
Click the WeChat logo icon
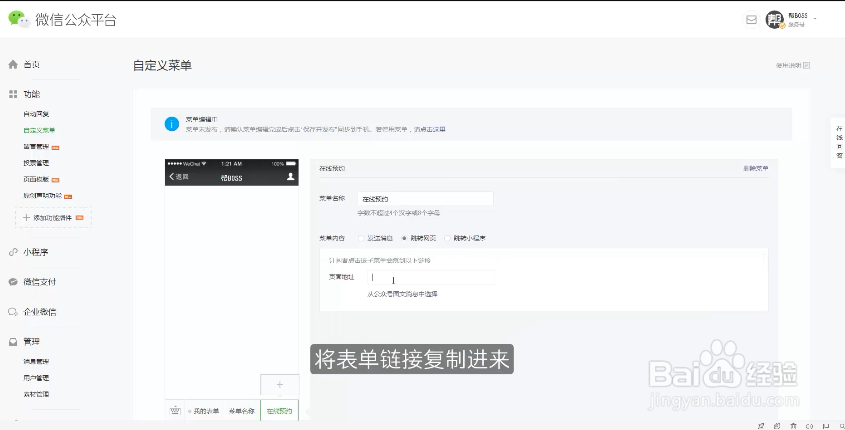[19, 19]
